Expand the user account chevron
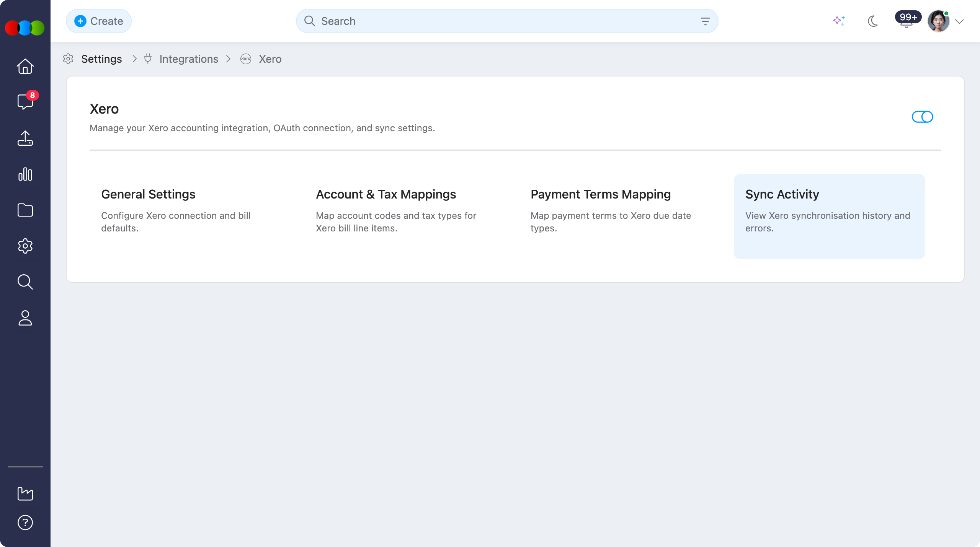This screenshot has height=547, width=980. coord(959,21)
